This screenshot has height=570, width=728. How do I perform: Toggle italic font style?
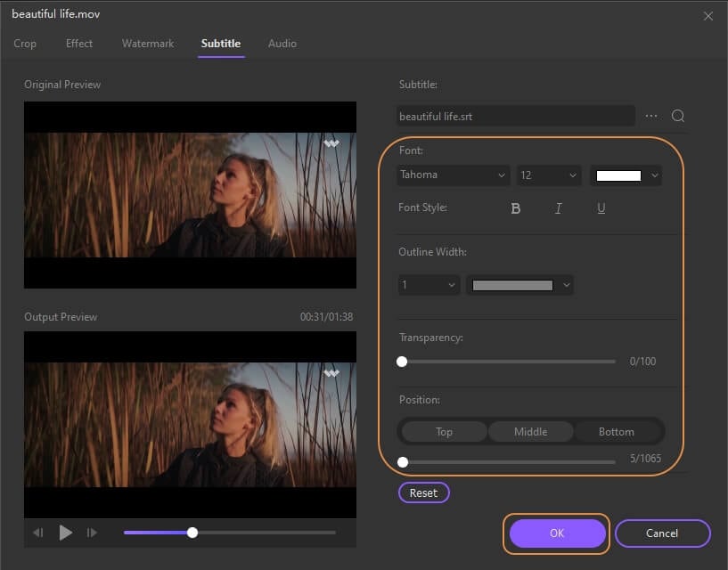tap(559, 208)
